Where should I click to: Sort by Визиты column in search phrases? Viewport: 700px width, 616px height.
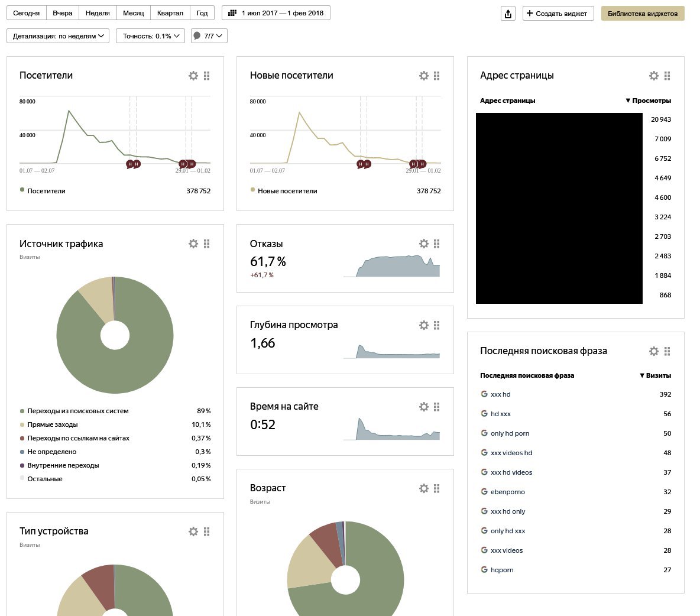[x=655, y=375]
